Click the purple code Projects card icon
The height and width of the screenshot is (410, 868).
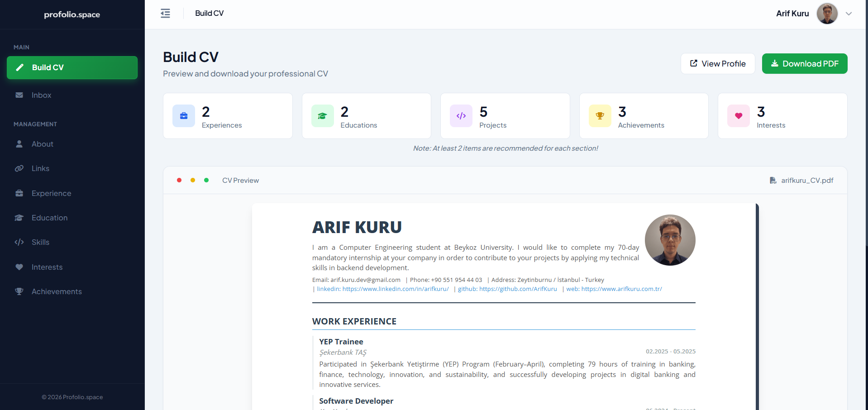[461, 116]
